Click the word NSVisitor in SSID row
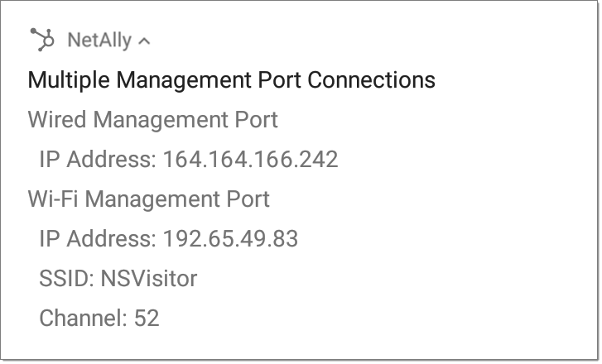 point(149,279)
